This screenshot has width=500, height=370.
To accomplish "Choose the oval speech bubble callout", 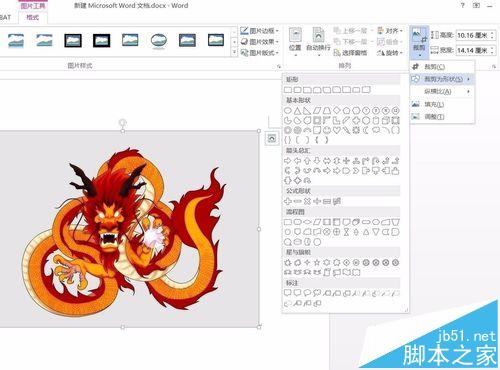I will point(307,293).
